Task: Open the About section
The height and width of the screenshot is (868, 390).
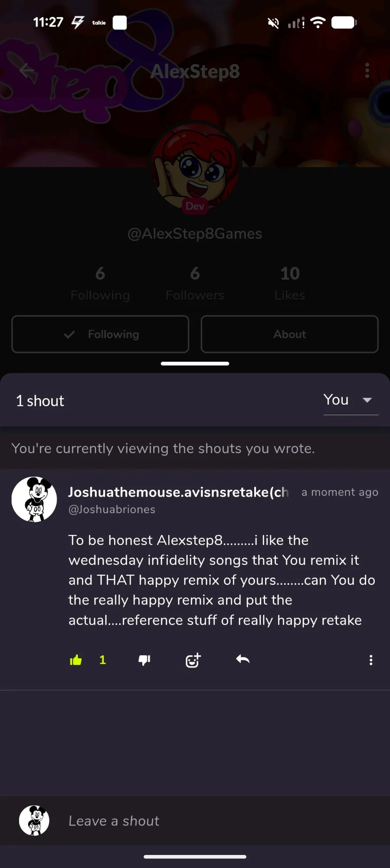Action: coord(289,334)
